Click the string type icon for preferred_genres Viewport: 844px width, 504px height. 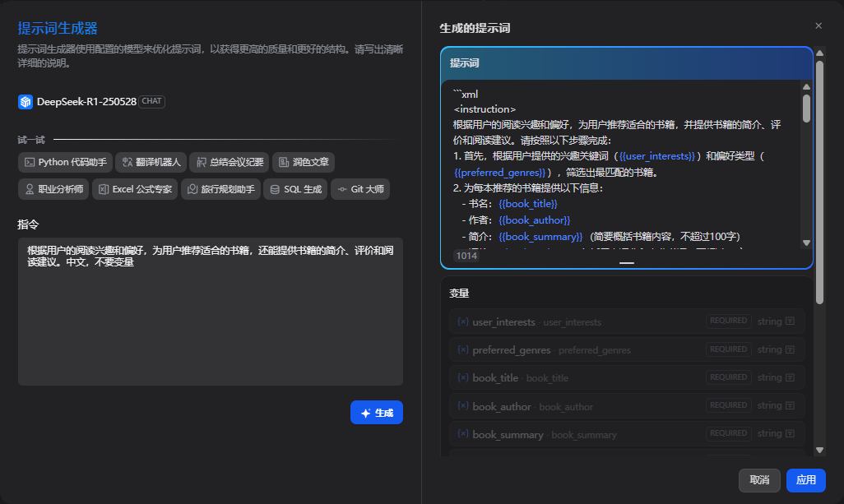point(791,349)
